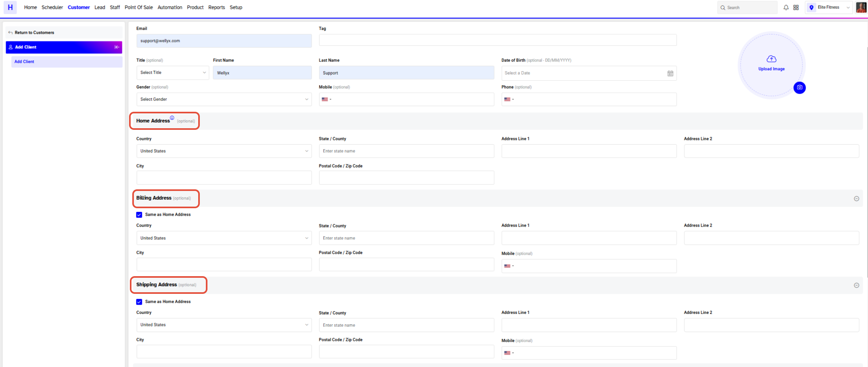The image size is (868, 367).
Task: Click the Date of Birth field
Action: [x=589, y=73]
